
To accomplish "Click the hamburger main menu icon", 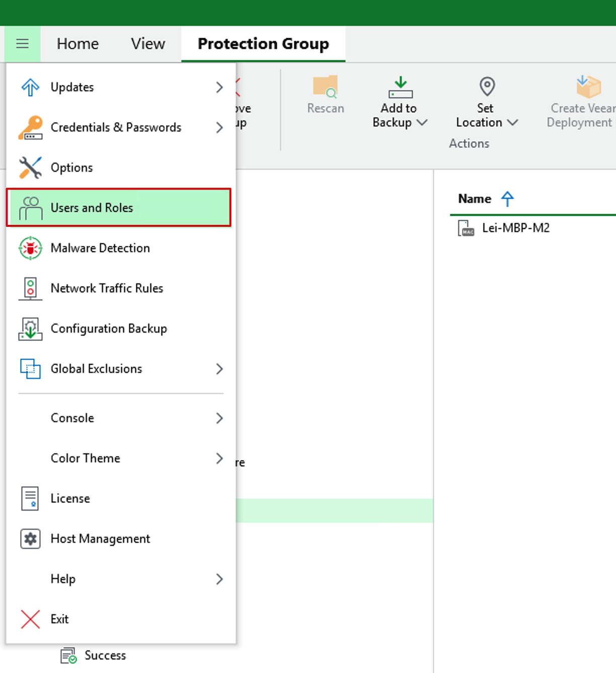I will coord(22,44).
